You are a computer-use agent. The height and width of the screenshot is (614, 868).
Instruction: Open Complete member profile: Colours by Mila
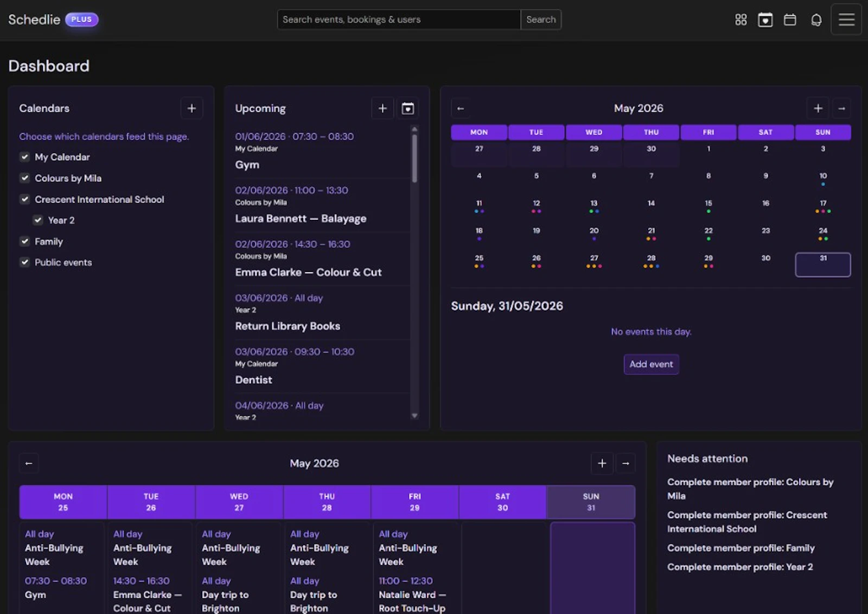coord(750,489)
